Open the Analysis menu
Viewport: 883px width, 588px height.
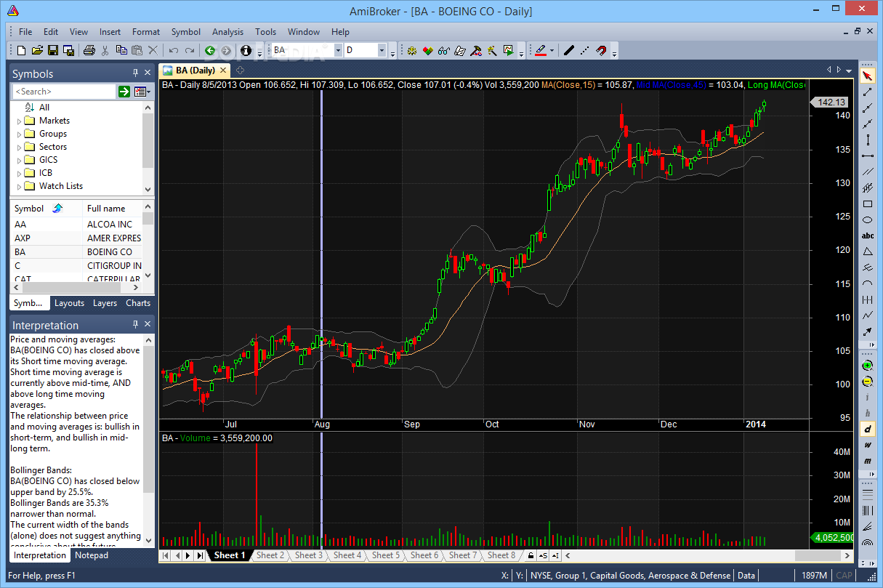coord(227,32)
